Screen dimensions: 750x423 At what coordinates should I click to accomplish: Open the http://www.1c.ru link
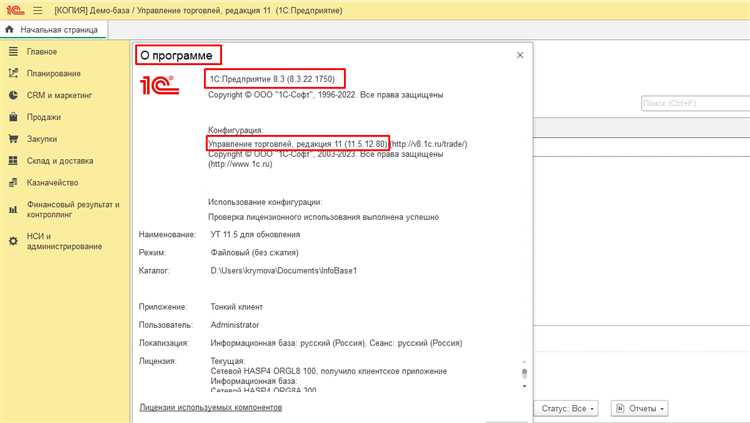(240, 164)
